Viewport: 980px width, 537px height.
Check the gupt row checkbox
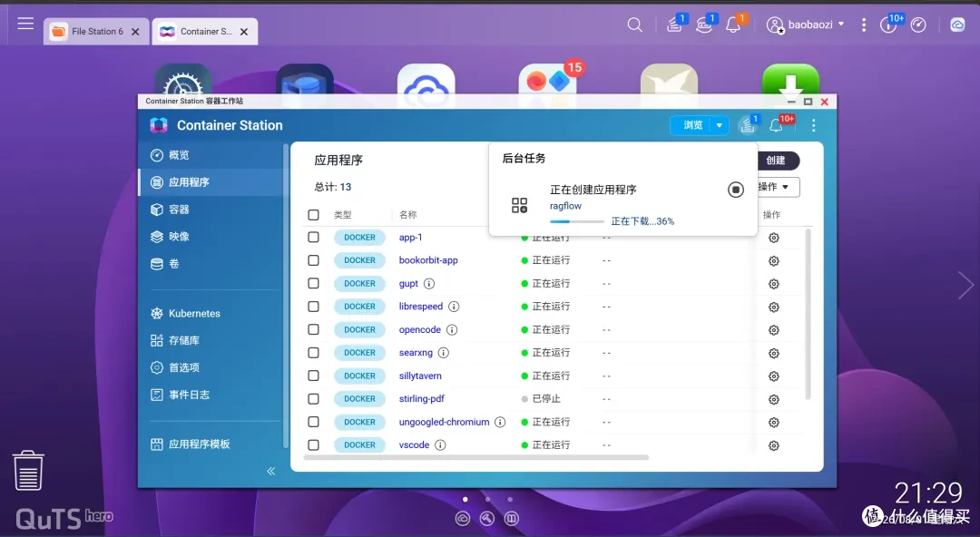click(314, 283)
